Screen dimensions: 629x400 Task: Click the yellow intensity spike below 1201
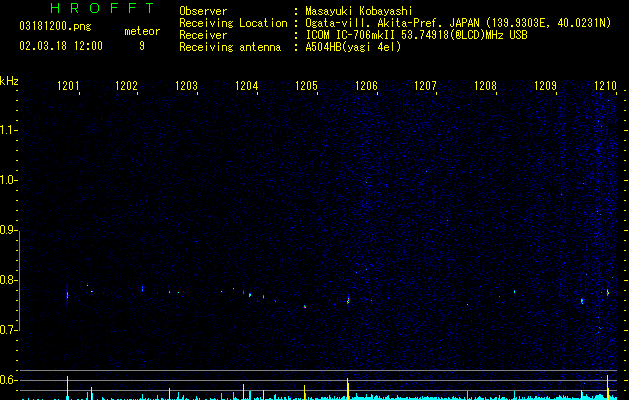67,388
